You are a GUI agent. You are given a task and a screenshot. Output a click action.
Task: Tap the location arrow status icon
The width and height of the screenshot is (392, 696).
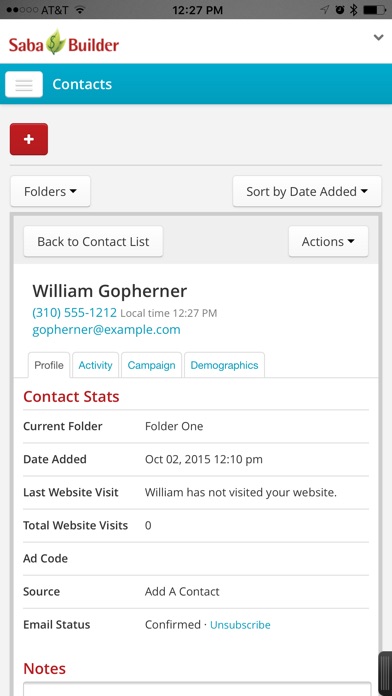pyautogui.click(x=325, y=10)
